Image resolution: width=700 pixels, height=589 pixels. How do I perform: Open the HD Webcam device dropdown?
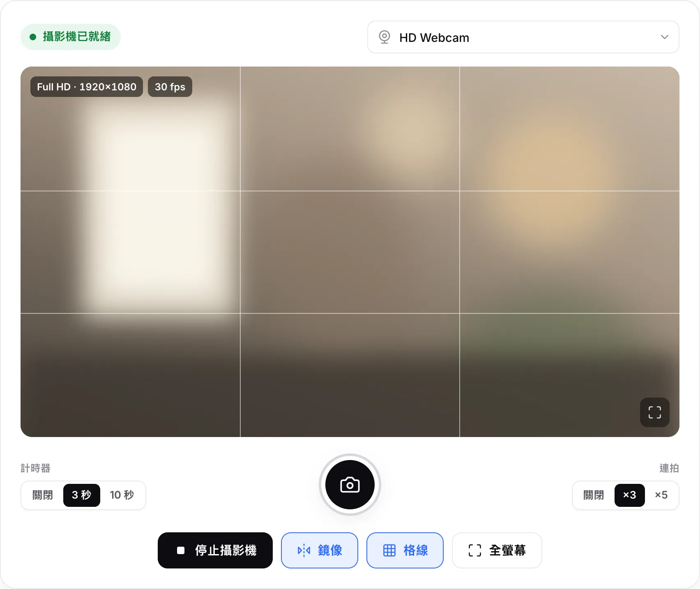pos(523,37)
